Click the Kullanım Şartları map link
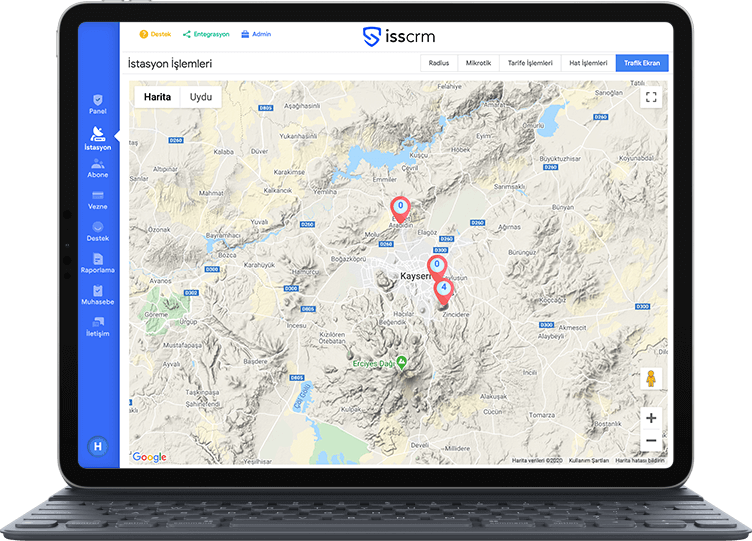752x541 pixels. click(588, 460)
